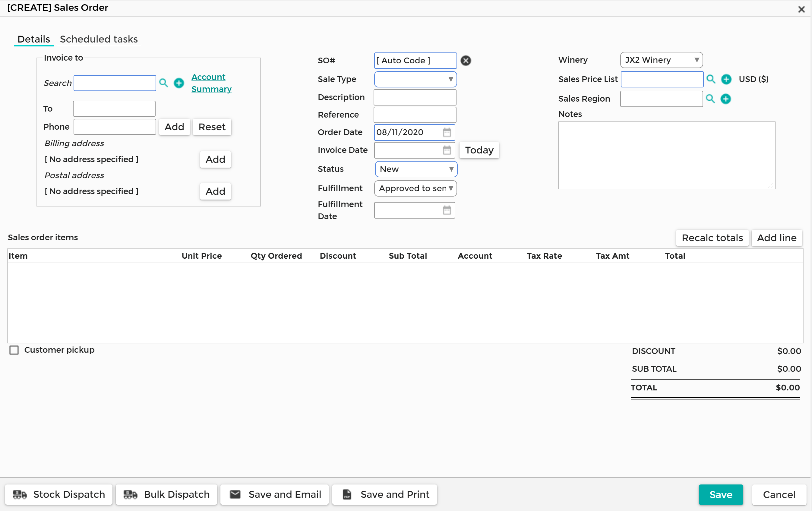The image size is (812, 511).
Task: Click the Sub Total column header
Action: click(x=408, y=256)
